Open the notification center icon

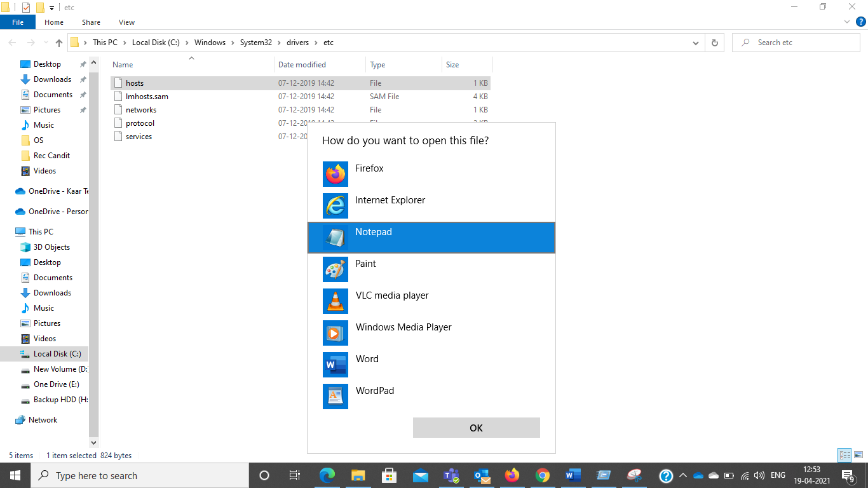(848, 475)
